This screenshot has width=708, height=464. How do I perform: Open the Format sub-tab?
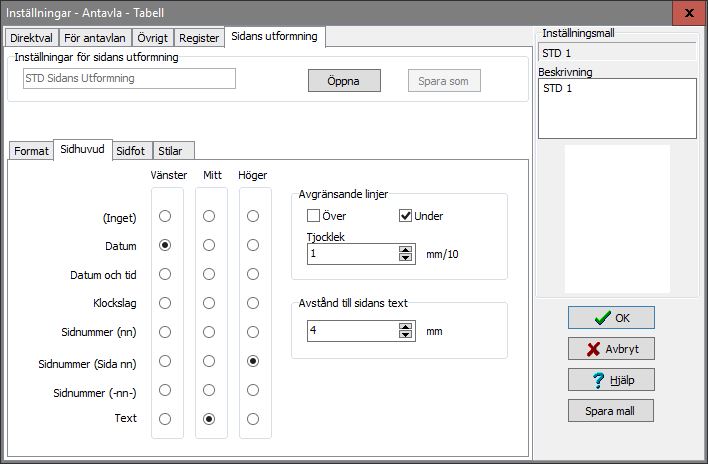(x=31, y=151)
